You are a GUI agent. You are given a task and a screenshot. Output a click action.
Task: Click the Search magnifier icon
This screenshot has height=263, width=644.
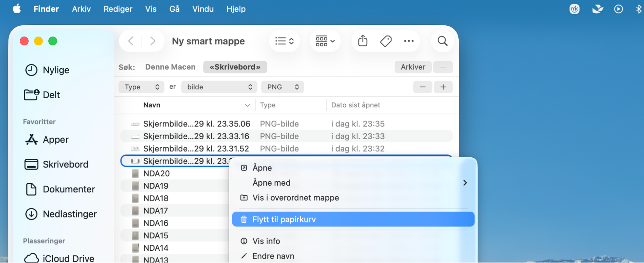click(442, 41)
